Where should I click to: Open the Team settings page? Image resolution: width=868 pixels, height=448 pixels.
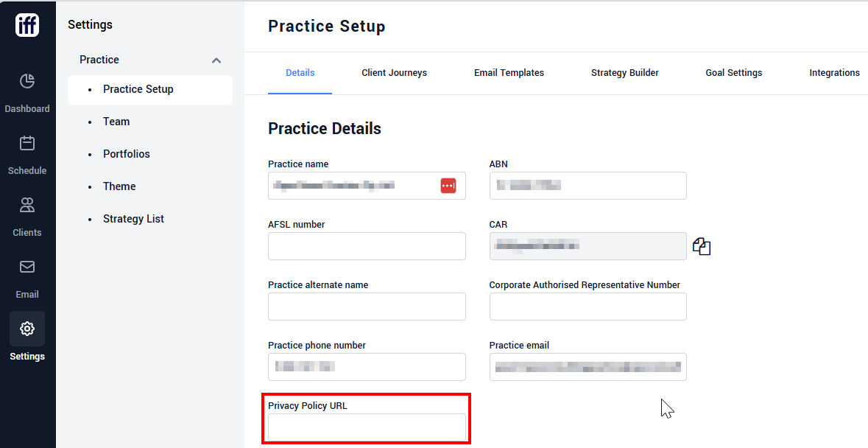[x=116, y=122]
